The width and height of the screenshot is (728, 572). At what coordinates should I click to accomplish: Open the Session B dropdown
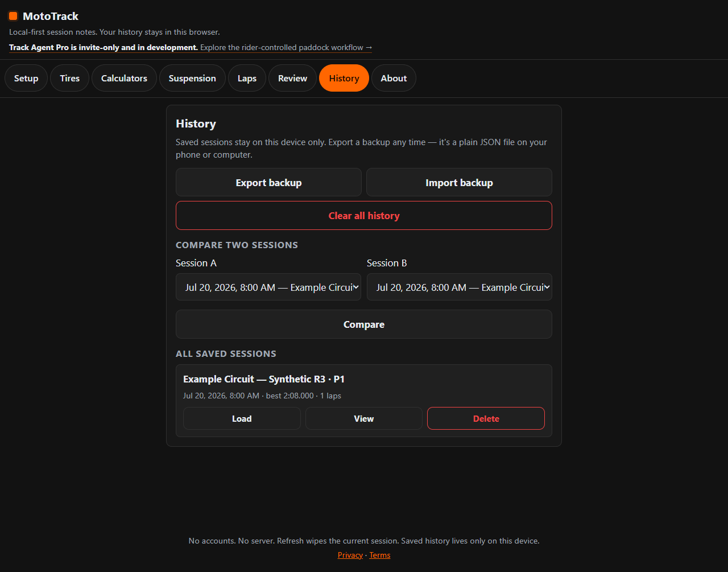[x=459, y=287]
